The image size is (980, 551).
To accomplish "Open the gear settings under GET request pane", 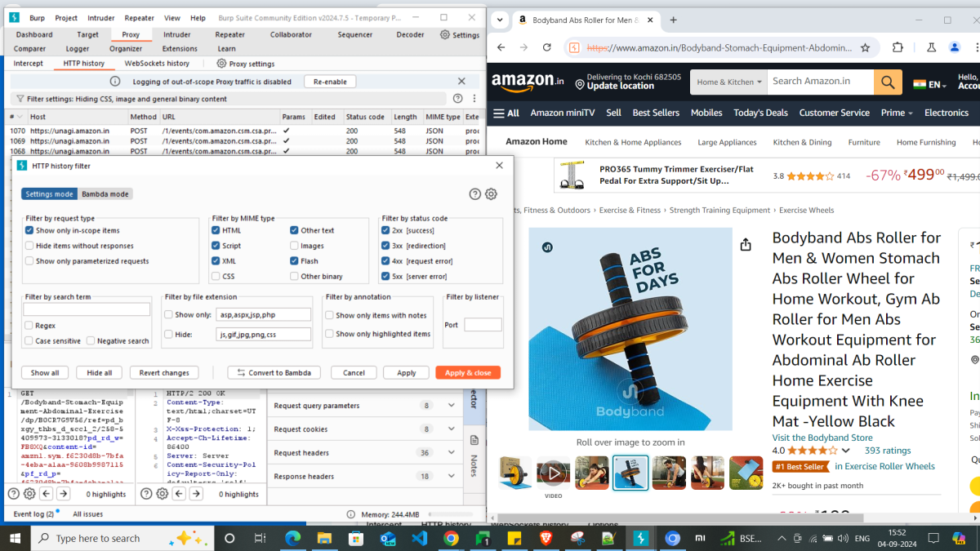I will click(29, 494).
